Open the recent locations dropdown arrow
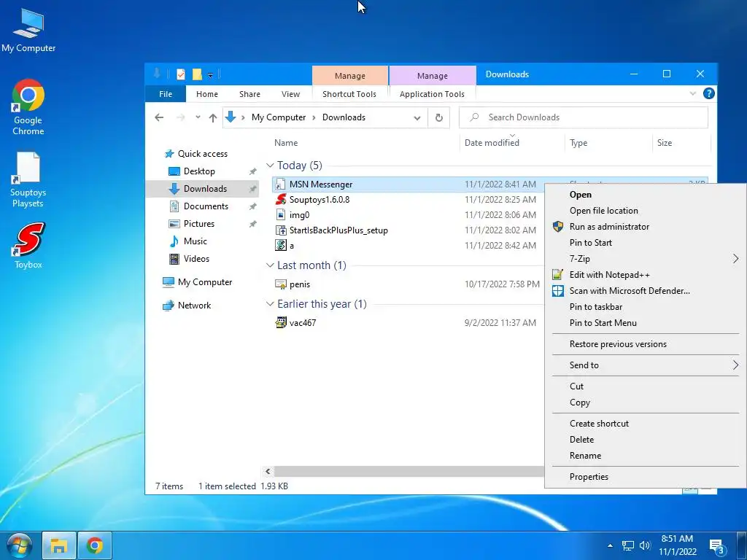 tap(198, 117)
